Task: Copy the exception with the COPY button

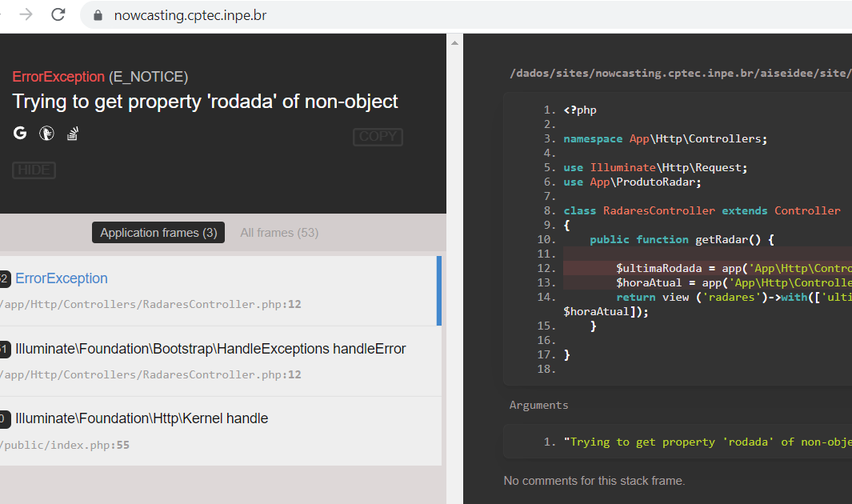Action: pyautogui.click(x=378, y=136)
